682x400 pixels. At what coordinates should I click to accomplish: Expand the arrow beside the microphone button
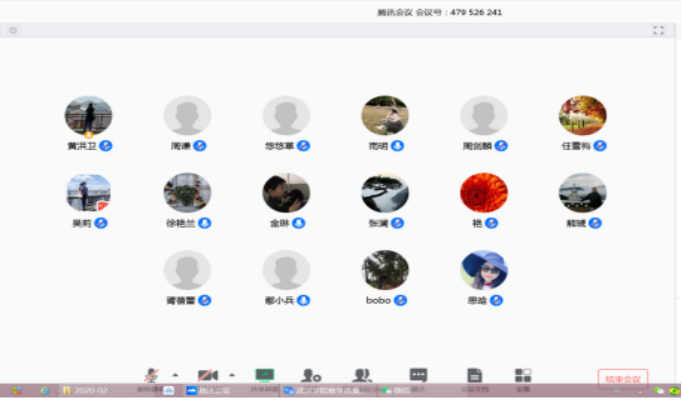(176, 374)
